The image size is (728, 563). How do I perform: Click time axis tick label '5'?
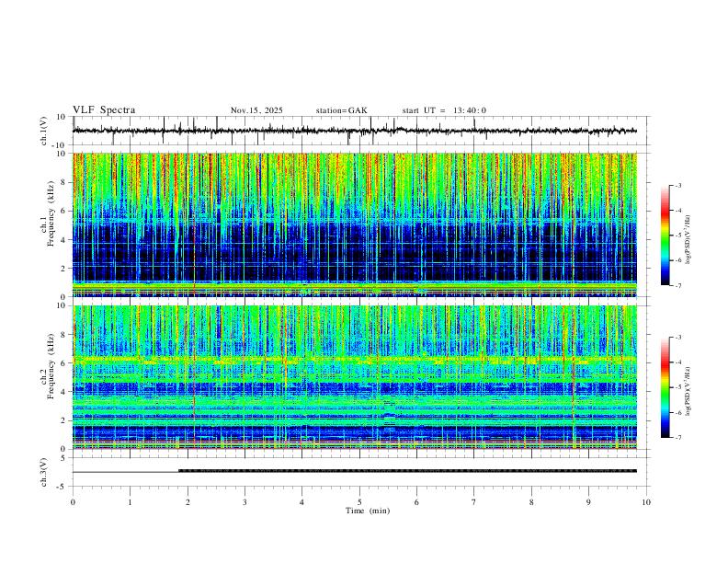(359, 502)
